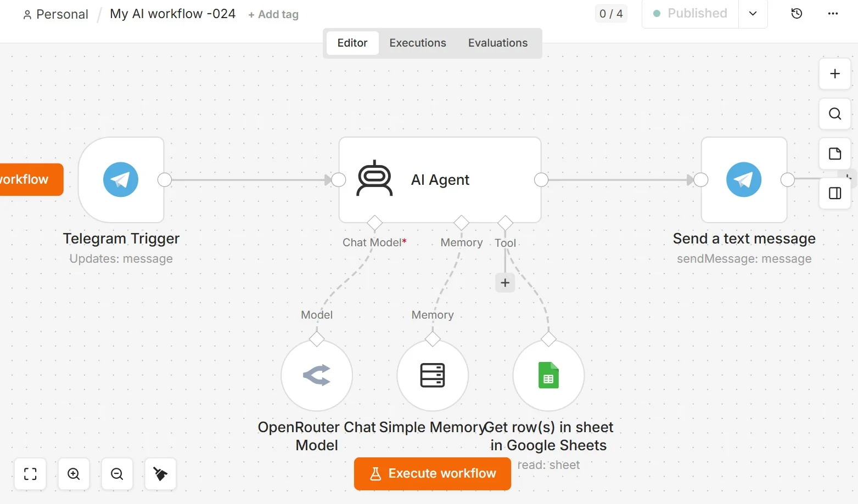Open workflow version history
The width and height of the screenshot is (858, 504).
[x=797, y=14]
